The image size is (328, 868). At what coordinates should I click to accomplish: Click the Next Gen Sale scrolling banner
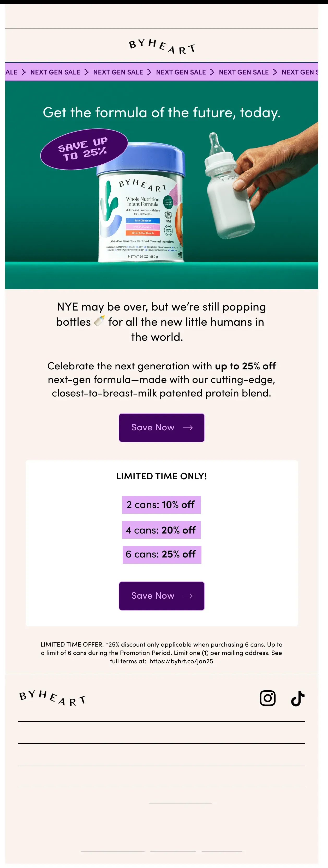point(162,72)
